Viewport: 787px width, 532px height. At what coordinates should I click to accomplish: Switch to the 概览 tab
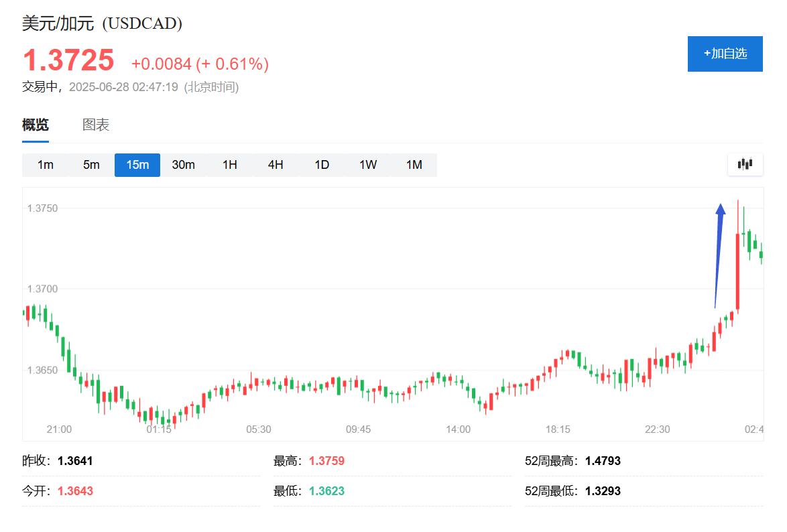tap(36, 125)
